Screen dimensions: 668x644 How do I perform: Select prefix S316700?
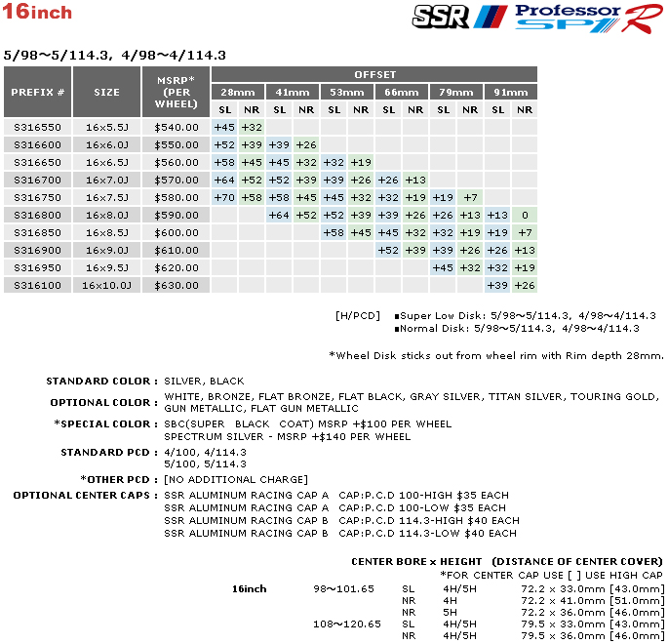pyautogui.click(x=37, y=180)
